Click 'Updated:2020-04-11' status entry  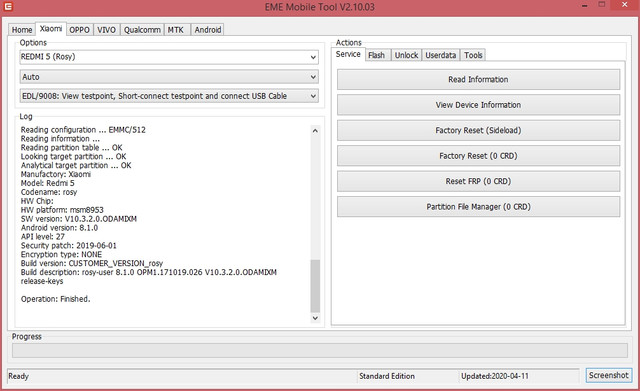pyautogui.click(x=495, y=376)
